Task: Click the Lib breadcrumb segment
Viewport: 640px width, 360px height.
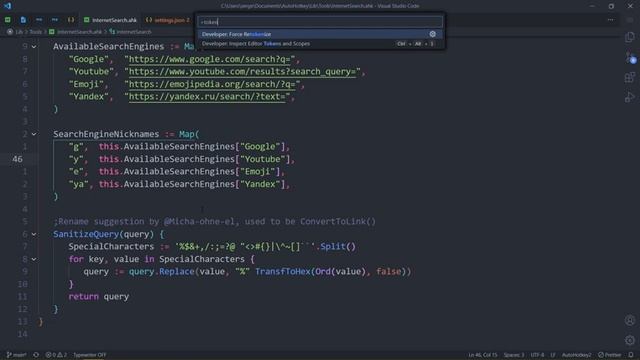Action: click(x=19, y=32)
